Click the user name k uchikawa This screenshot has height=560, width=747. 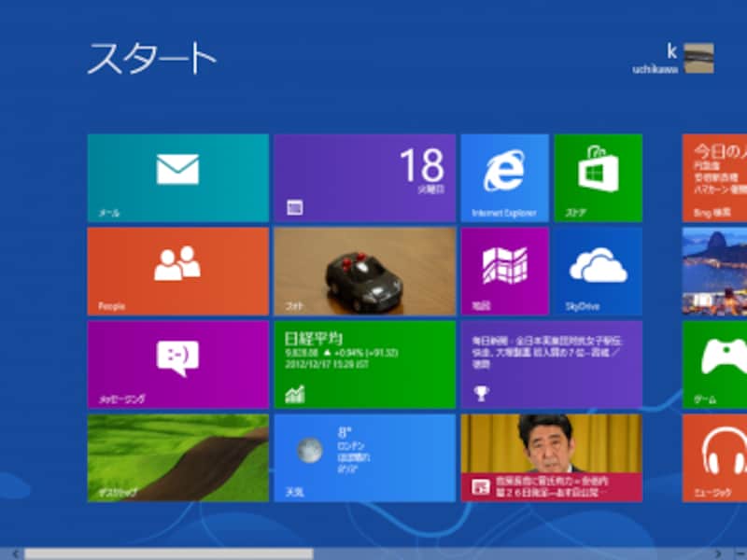tap(655, 59)
